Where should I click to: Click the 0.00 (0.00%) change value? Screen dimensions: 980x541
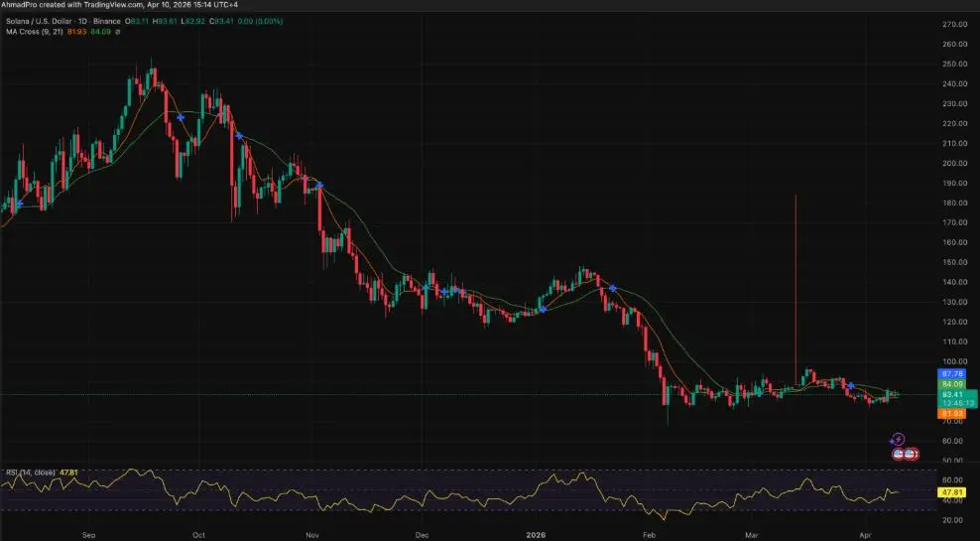(x=260, y=21)
